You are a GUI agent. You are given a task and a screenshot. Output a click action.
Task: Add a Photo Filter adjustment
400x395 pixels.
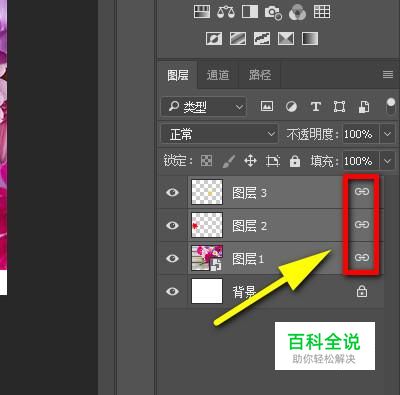point(273,12)
